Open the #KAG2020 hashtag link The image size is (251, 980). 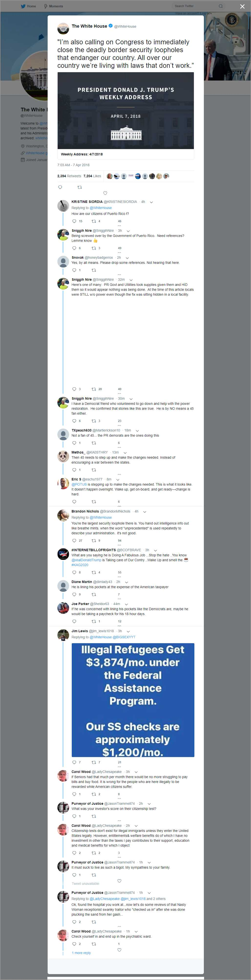[x=80, y=565]
